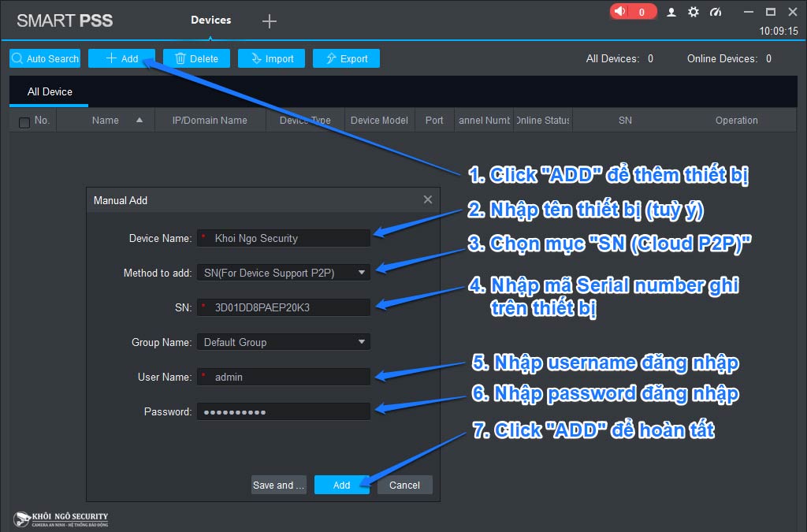Select the All Device tab

(50, 91)
